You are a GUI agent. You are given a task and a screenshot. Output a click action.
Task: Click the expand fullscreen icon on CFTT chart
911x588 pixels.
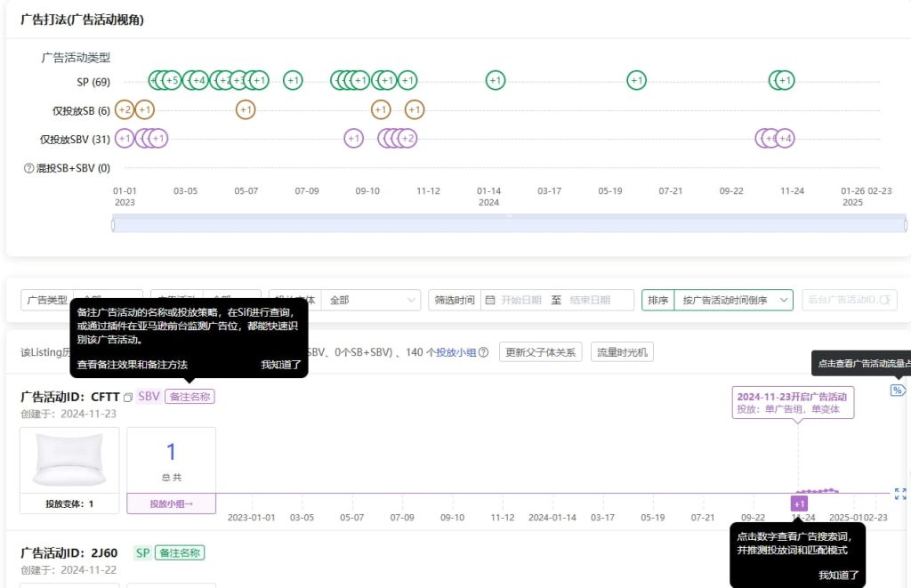900,494
